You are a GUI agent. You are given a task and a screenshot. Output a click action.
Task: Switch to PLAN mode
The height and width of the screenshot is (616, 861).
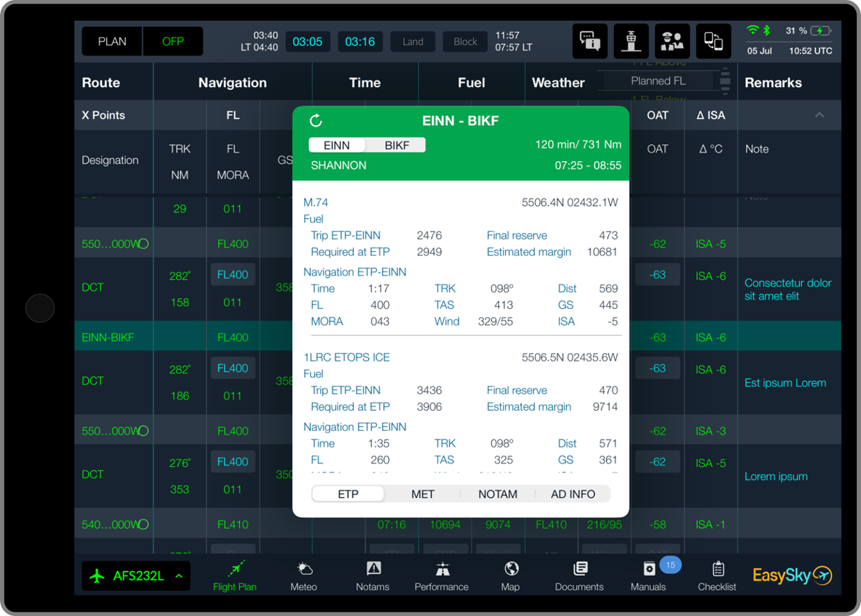[113, 41]
